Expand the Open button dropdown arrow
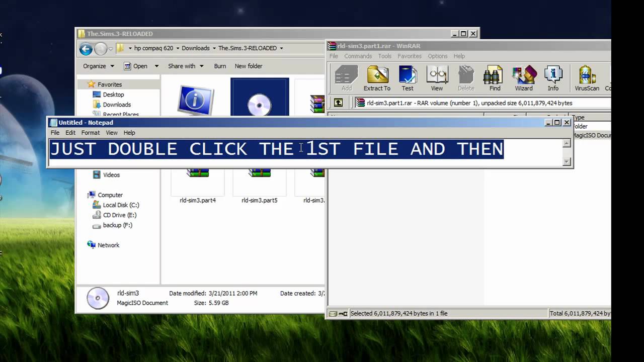 pos(156,66)
